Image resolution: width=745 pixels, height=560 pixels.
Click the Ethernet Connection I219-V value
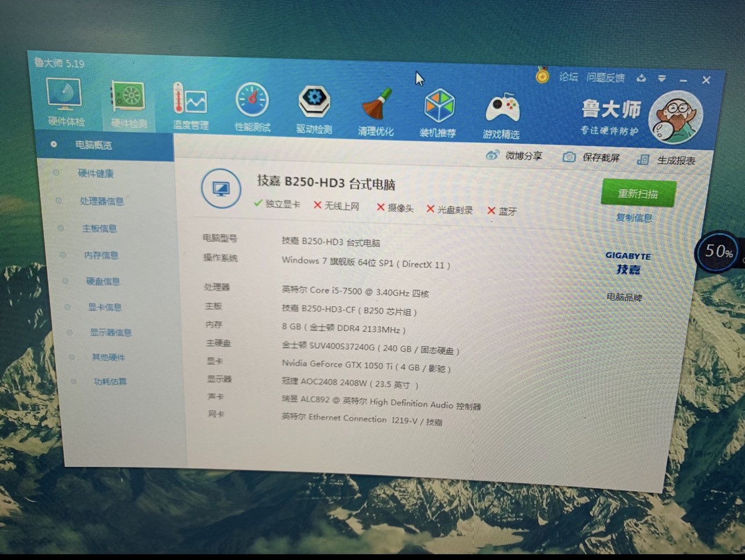[362, 420]
